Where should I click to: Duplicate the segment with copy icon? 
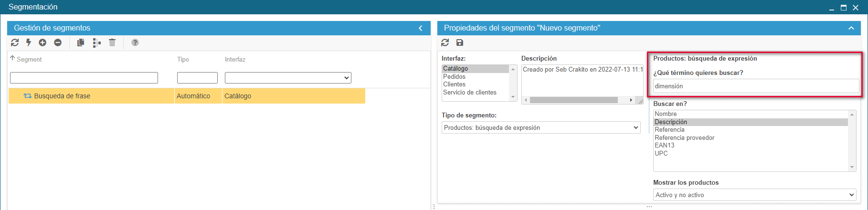[x=81, y=42]
